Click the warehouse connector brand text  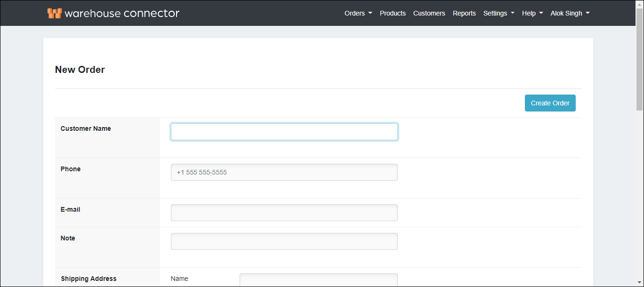coord(121,13)
